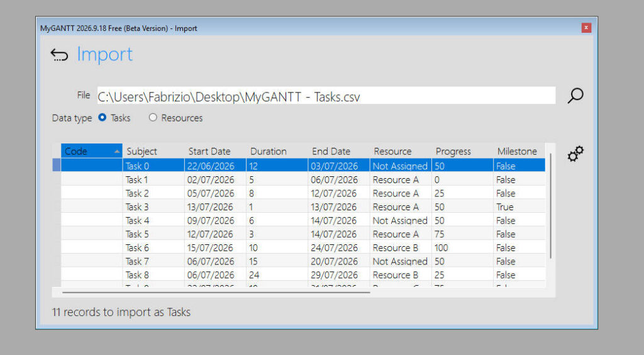Screen dimensions: 644x355
Task: Click Not Assigned cell in Task 4 row
Action: 401,220
